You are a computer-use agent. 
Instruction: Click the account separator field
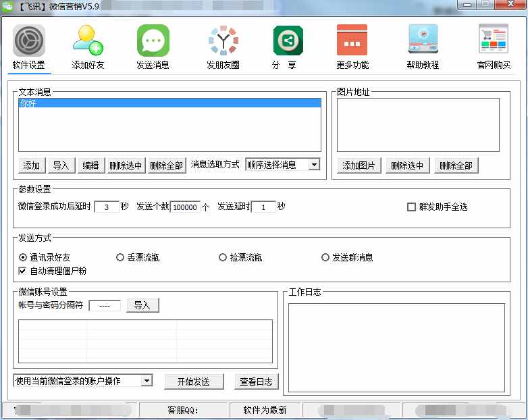point(105,305)
